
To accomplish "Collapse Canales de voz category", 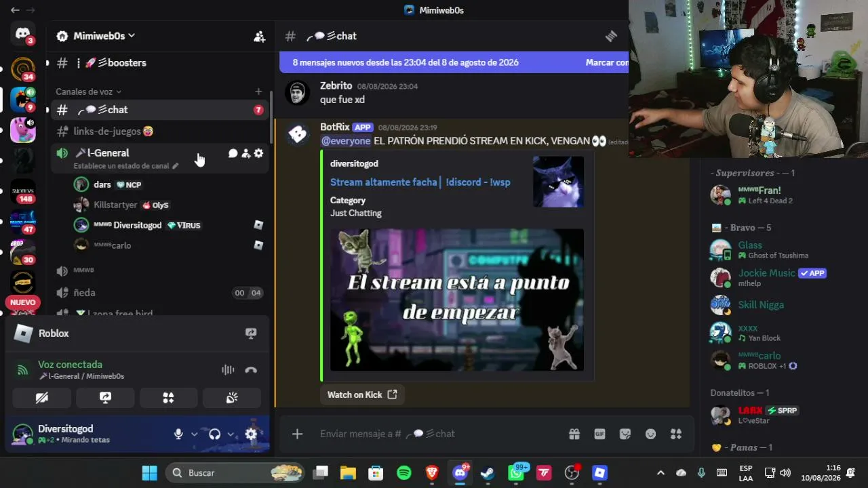I will pos(88,91).
